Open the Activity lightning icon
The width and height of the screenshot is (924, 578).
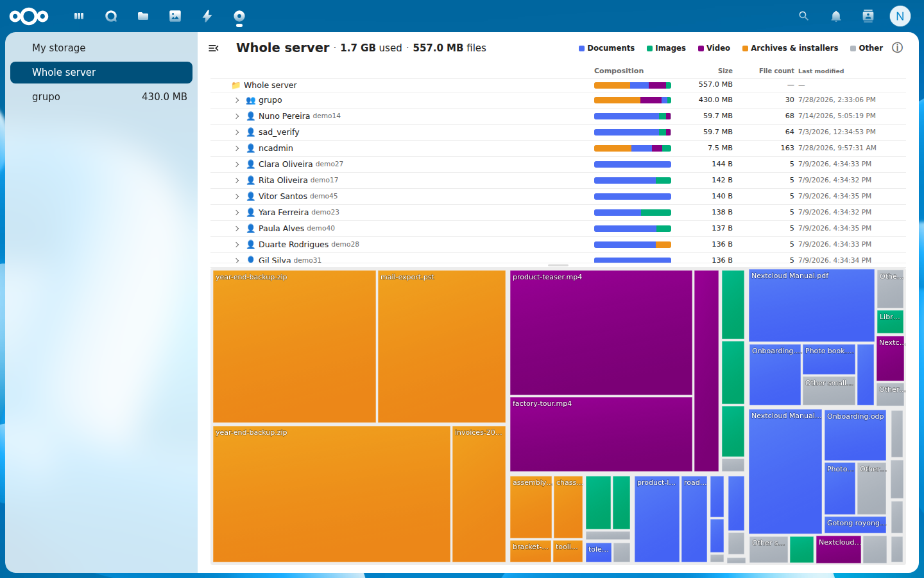(x=207, y=16)
